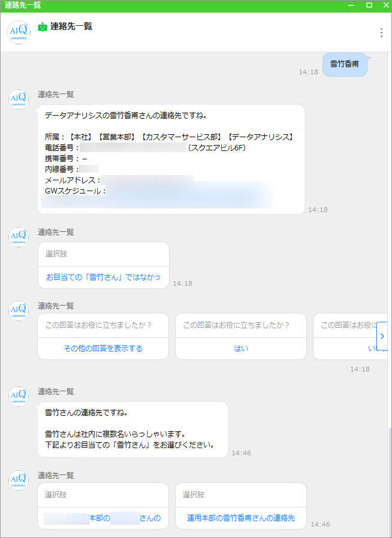Click the sent 雪竹香甫 message bubble
The width and height of the screenshot is (392, 538).
(x=345, y=64)
